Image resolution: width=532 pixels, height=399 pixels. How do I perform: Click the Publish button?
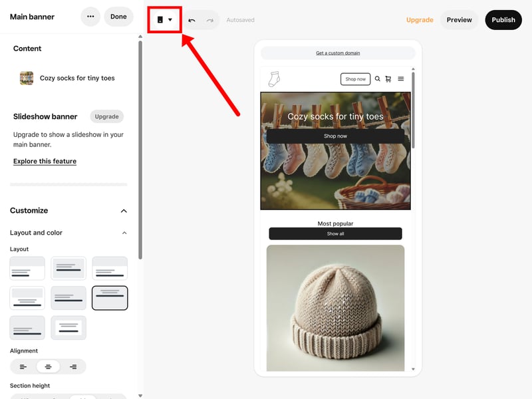click(x=503, y=20)
